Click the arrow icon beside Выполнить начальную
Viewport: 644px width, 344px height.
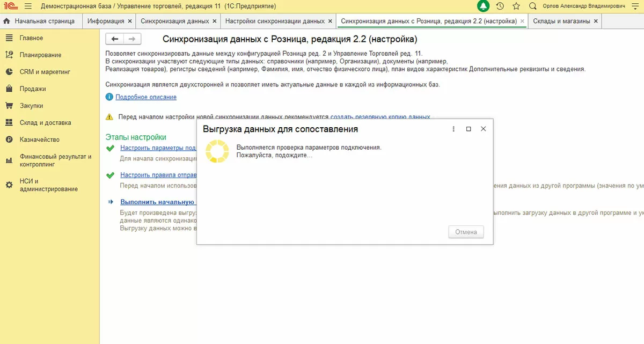point(111,202)
